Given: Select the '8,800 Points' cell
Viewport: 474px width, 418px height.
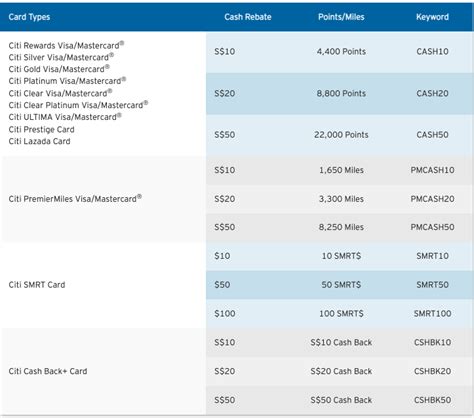Looking at the screenshot, I should pyautogui.click(x=341, y=93).
